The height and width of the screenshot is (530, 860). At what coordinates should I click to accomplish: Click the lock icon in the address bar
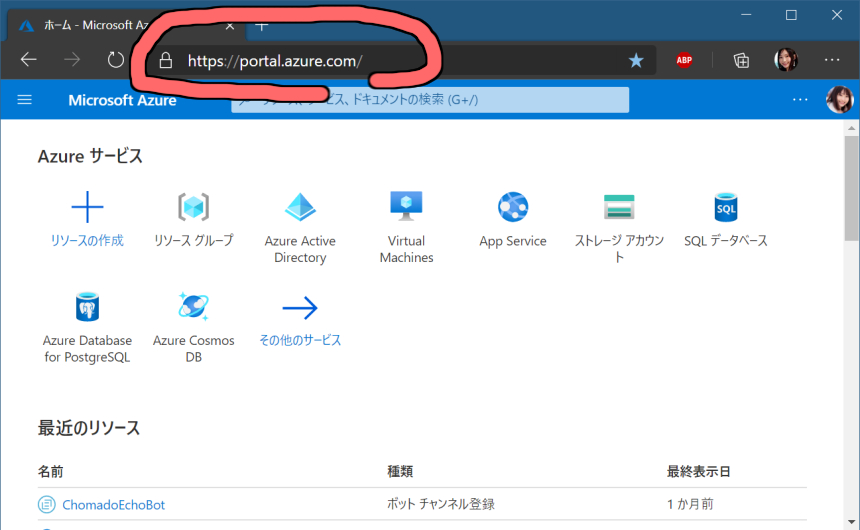pyautogui.click(x=166, y=60)
